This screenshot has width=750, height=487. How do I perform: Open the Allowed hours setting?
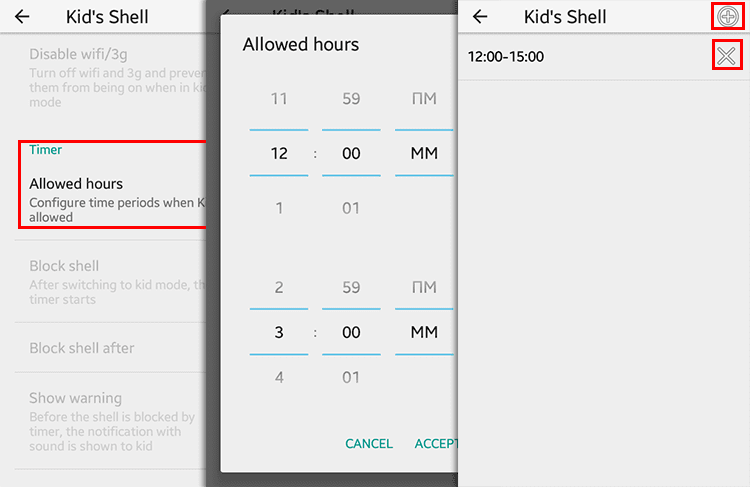[x=112, y=200]
